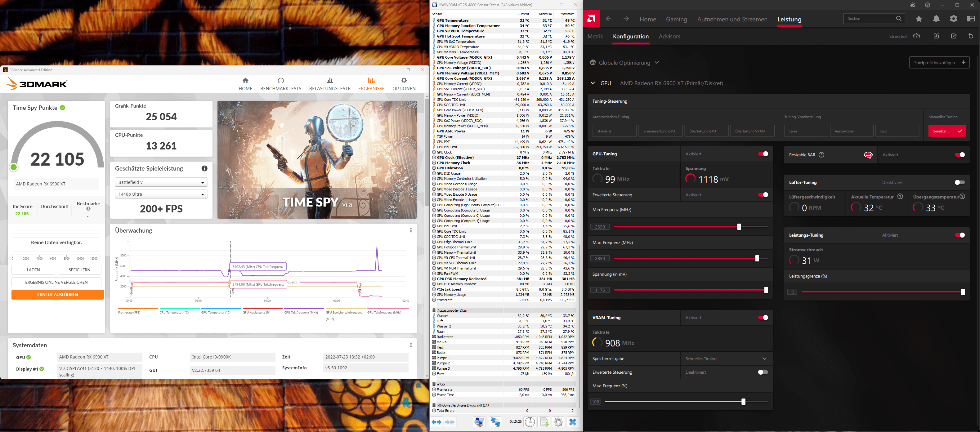
Task: Switch to Advisors sub-tab
Action: pyautogui.click(x=669, y=37)
